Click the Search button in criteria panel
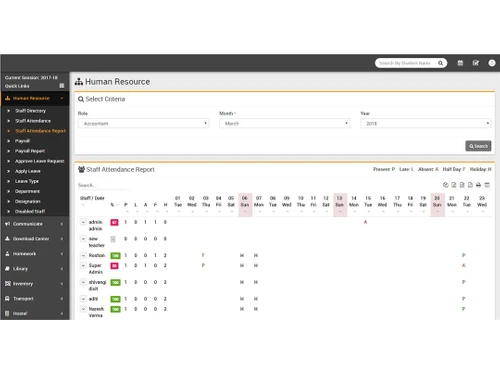This screenshot has width=500, height=375. [x=478, y=146]
